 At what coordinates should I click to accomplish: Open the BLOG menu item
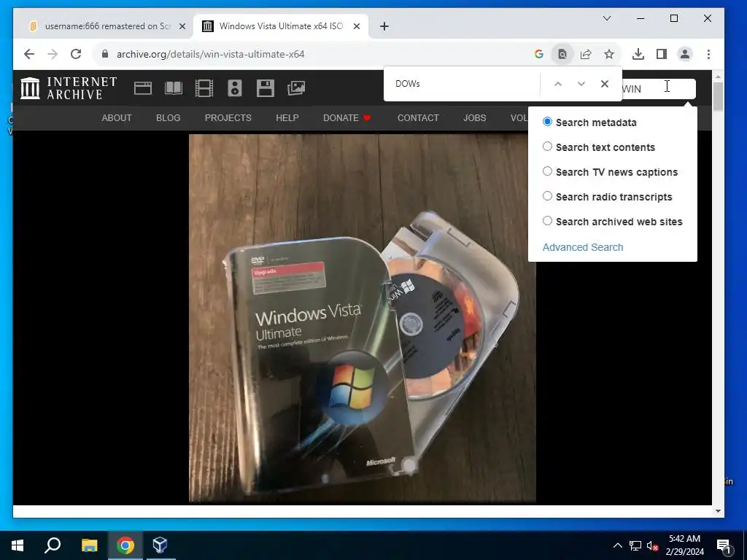coord(169,118)
